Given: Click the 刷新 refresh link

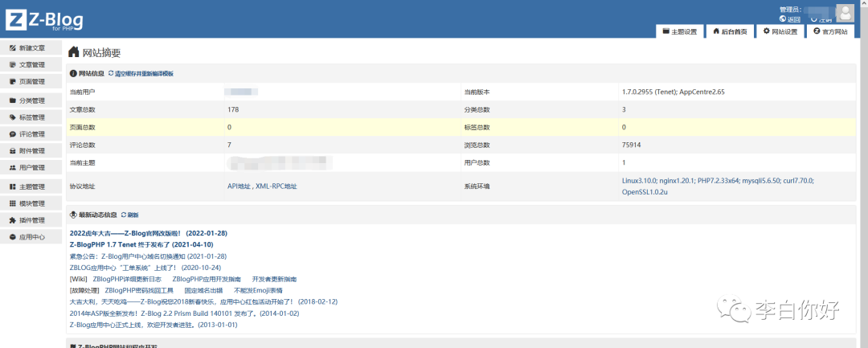Looking at the screenshot, I should 129,215.
